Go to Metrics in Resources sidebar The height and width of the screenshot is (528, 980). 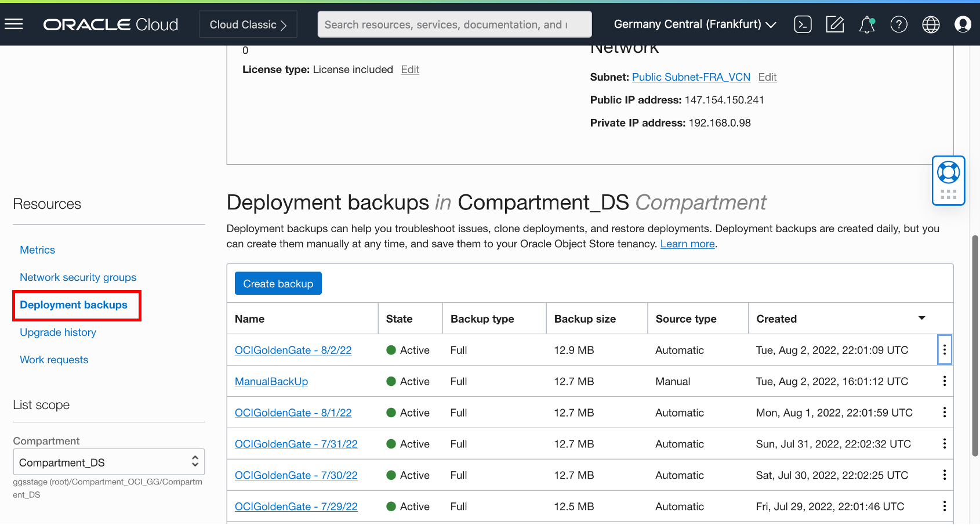tap(37, 249)
